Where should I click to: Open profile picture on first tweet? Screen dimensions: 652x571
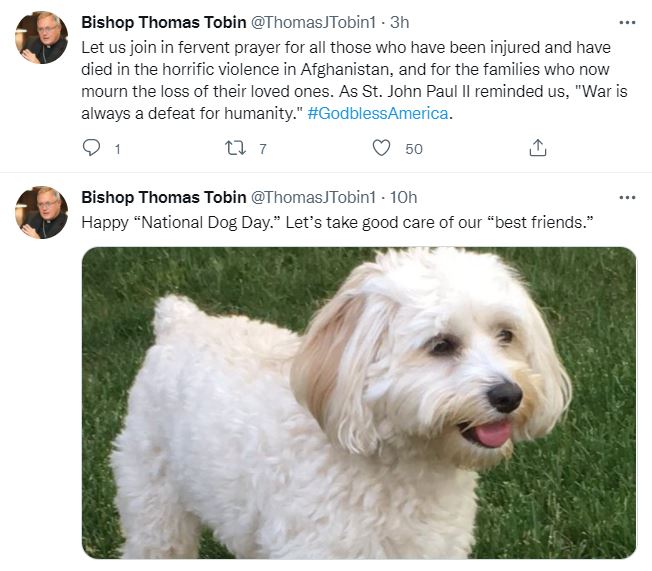41,39
